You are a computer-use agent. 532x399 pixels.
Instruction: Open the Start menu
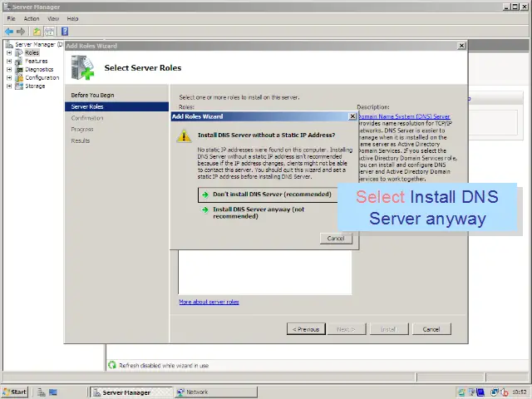coord(15,392)
